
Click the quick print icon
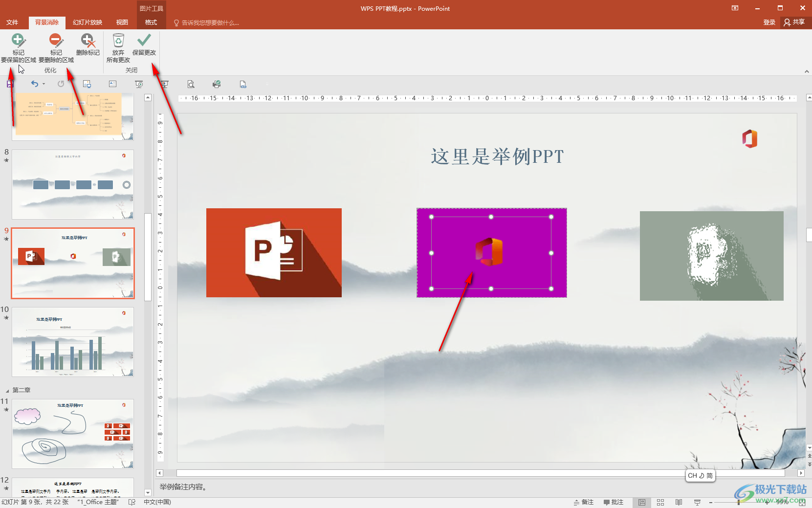[217, 84]
